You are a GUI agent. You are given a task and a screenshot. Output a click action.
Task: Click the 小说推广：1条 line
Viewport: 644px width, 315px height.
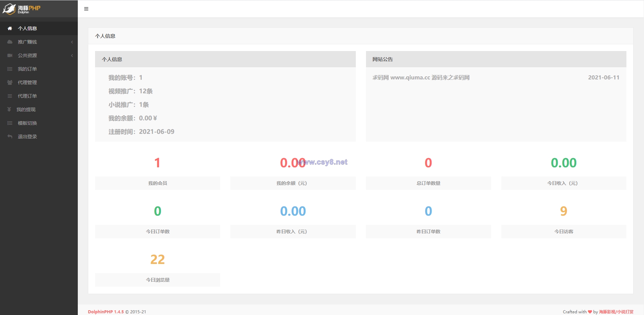click(x=129, y=105)
